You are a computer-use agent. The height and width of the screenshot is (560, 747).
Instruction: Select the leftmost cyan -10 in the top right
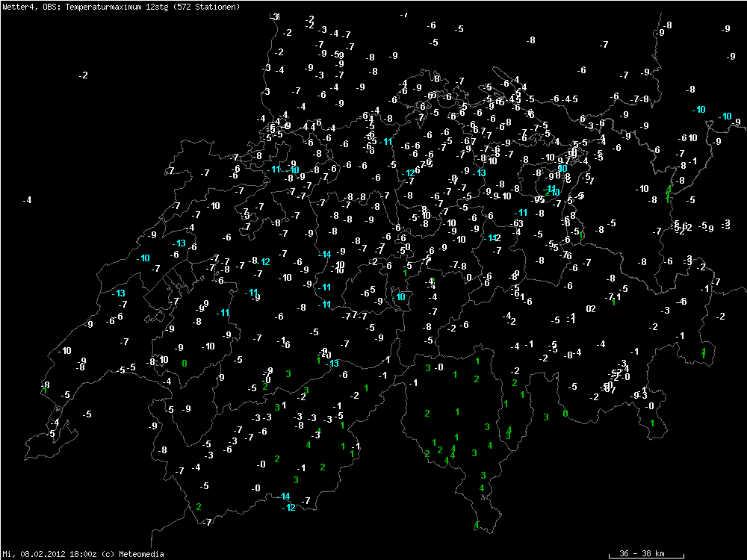point(698,110)
